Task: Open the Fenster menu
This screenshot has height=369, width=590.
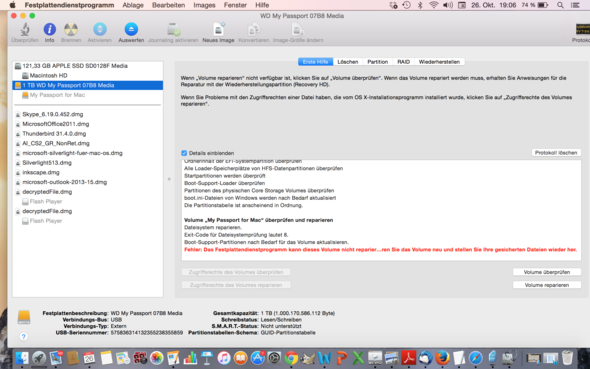Action: pyautogui.click(x=235, y=5)
